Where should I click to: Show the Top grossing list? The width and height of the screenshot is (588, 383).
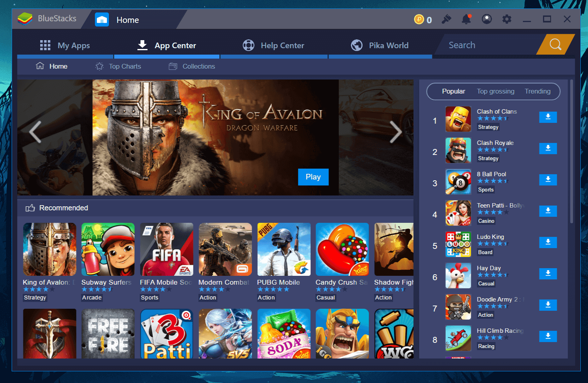496,91
